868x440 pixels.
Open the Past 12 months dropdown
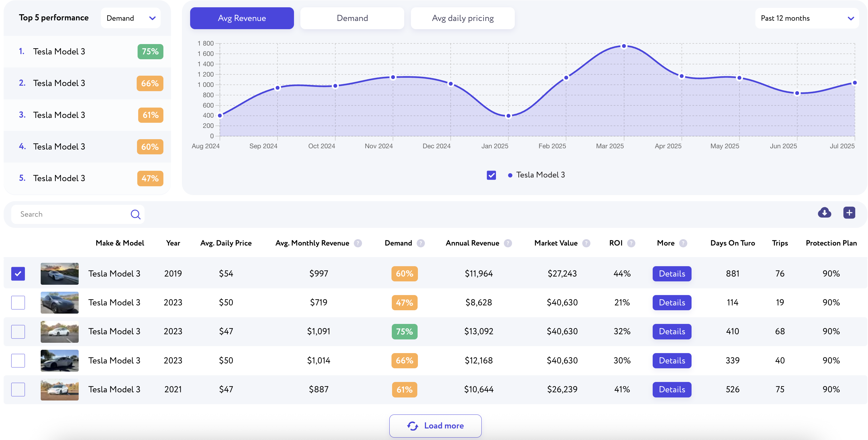807,18
